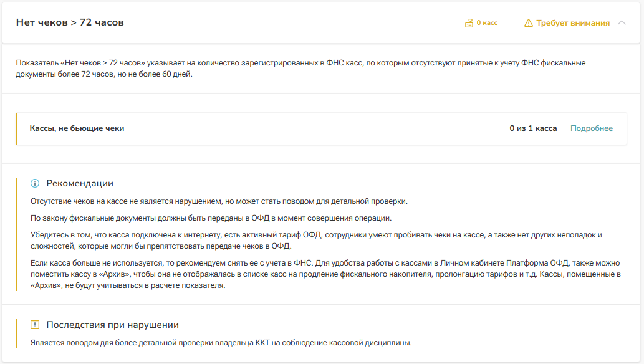Open the Подробнее link
644x364 pixels.
tap(592, 128)
